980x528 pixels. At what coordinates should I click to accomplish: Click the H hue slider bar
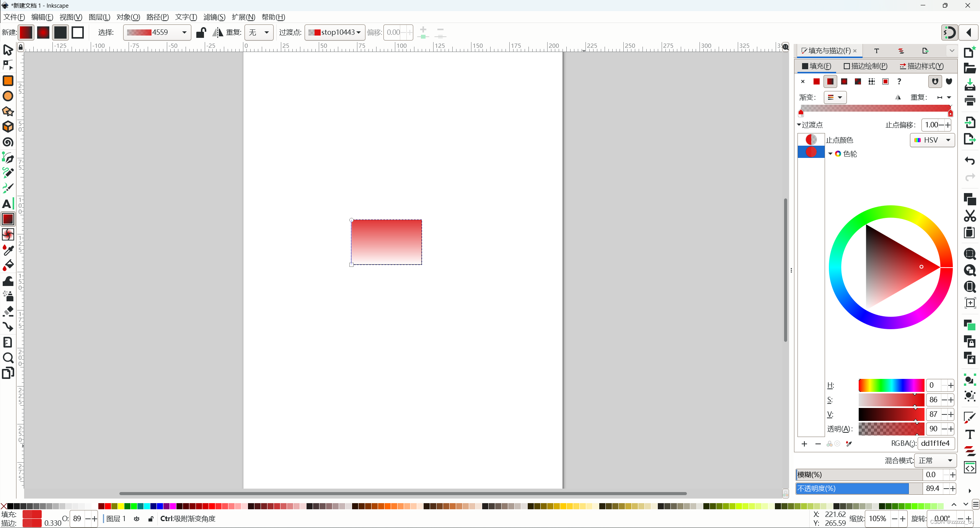[891, 385]
